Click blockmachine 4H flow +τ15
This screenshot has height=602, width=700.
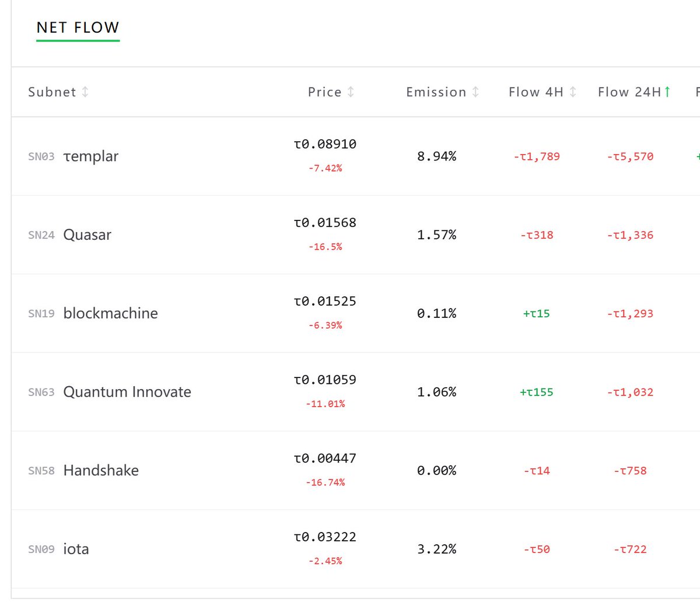point(536,313)
